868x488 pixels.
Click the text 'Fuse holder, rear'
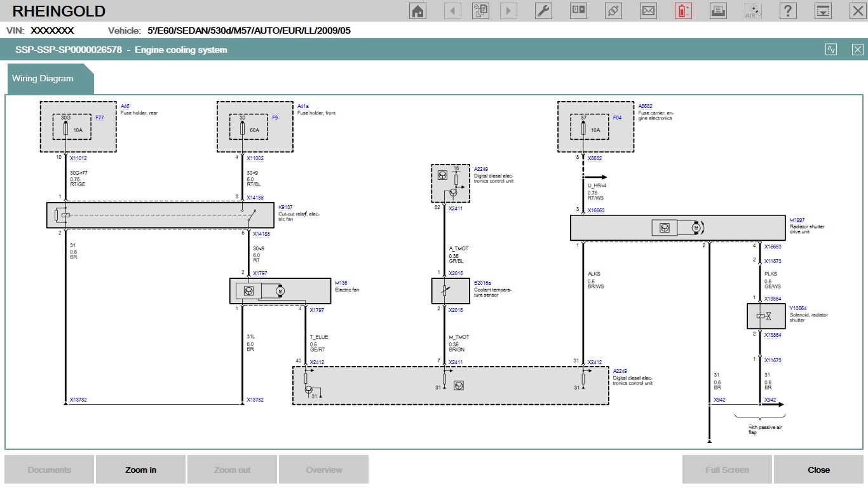point(139,113)
